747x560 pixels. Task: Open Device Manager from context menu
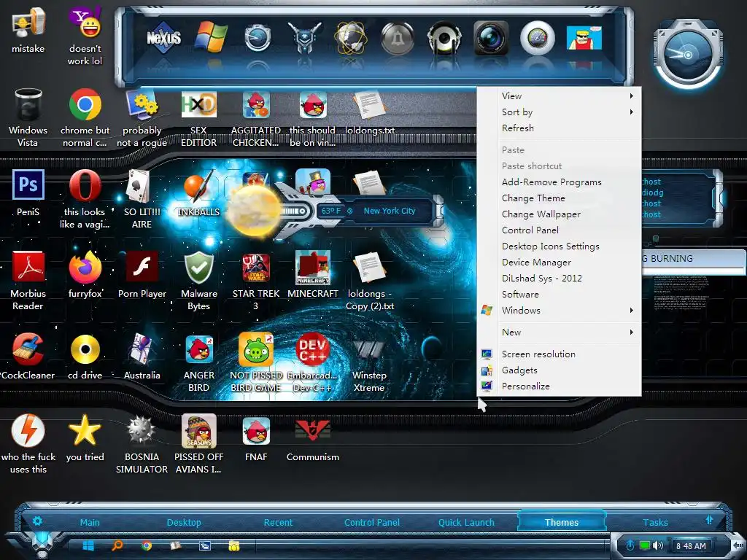pos(559,262)
